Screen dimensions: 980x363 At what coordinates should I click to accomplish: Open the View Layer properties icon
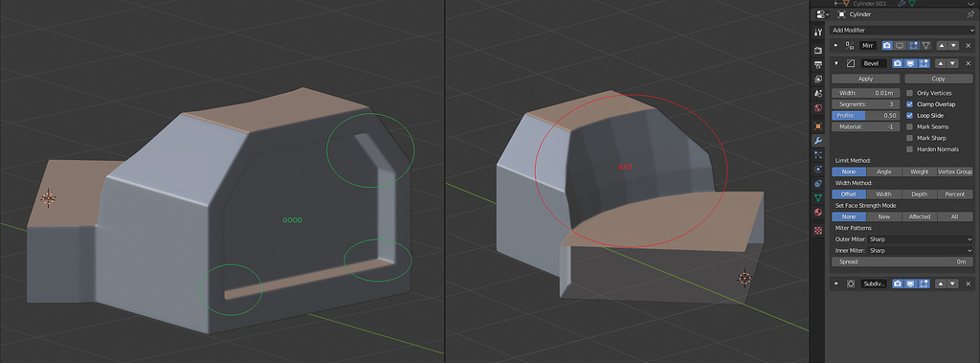(818, 79)
